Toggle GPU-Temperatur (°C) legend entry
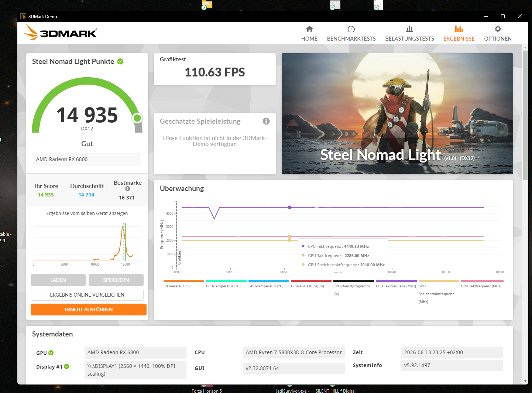Screen dimensions: 532x393 (x=268, y=284)
